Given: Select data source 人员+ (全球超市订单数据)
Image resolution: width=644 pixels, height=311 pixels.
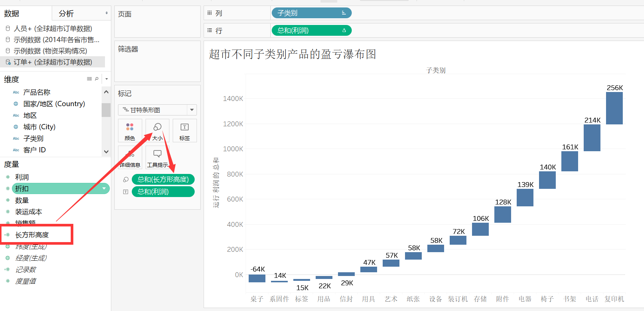Looking at the screenshot, I should [53, 28].
